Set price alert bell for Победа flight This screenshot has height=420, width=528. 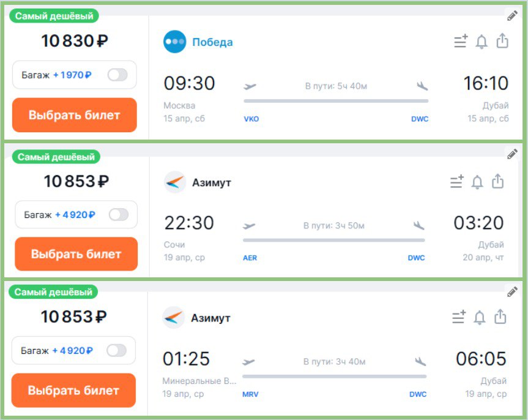point(482,42)
